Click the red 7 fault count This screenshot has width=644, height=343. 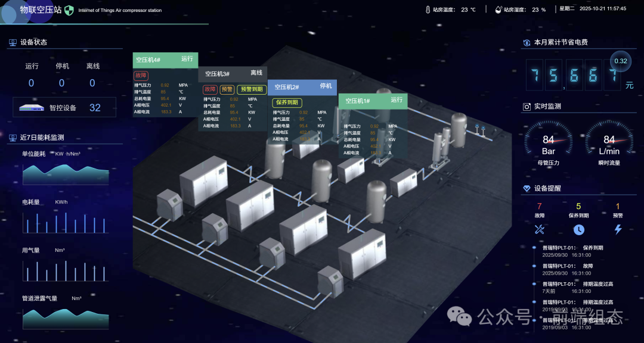[539, 207]
